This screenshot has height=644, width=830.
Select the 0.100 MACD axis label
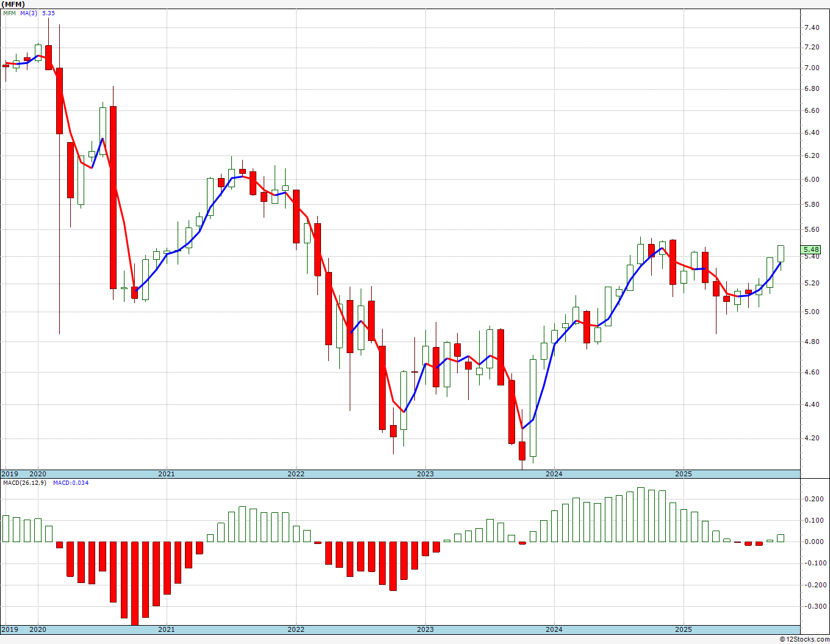click(814, 520)
